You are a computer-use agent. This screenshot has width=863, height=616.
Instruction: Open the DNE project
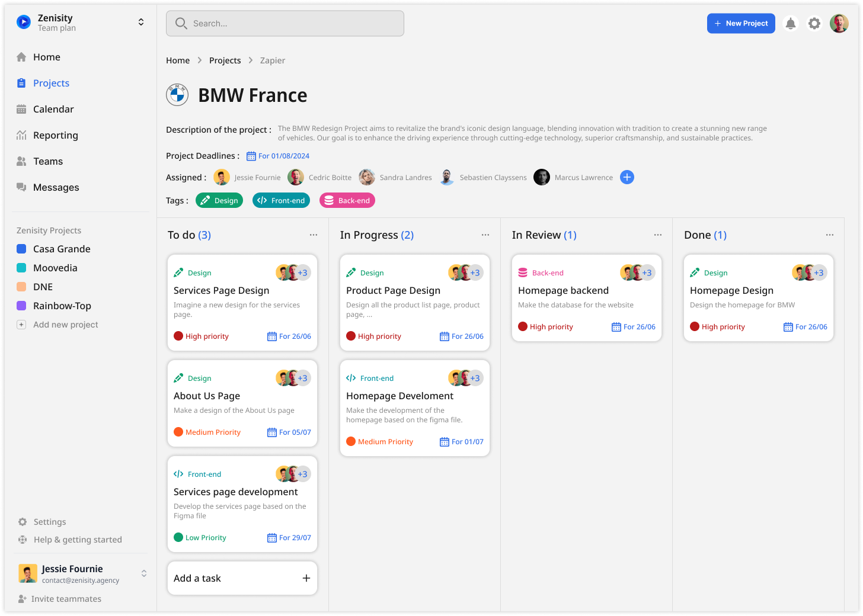pos(43,287)
